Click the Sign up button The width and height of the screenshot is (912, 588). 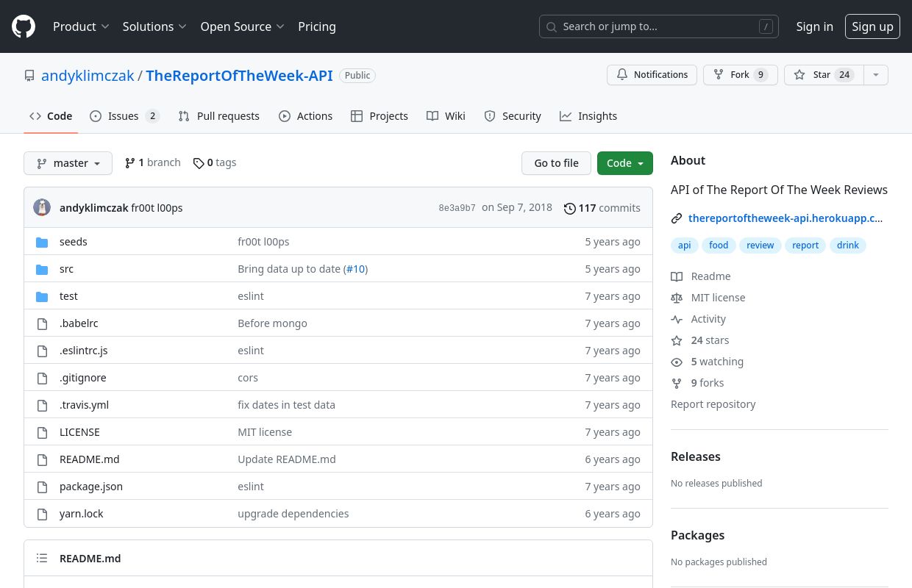click(872, 26)
